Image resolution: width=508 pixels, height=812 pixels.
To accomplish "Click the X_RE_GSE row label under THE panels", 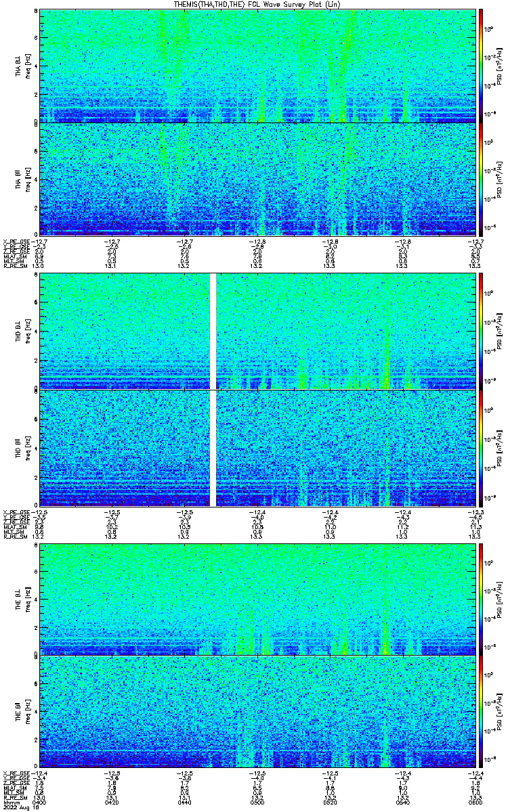I will pos(16,774).
